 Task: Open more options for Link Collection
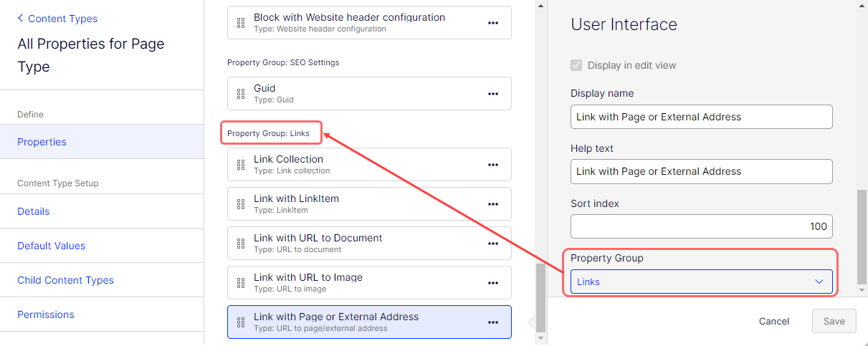pyautogui.click(x=493, y=165)
